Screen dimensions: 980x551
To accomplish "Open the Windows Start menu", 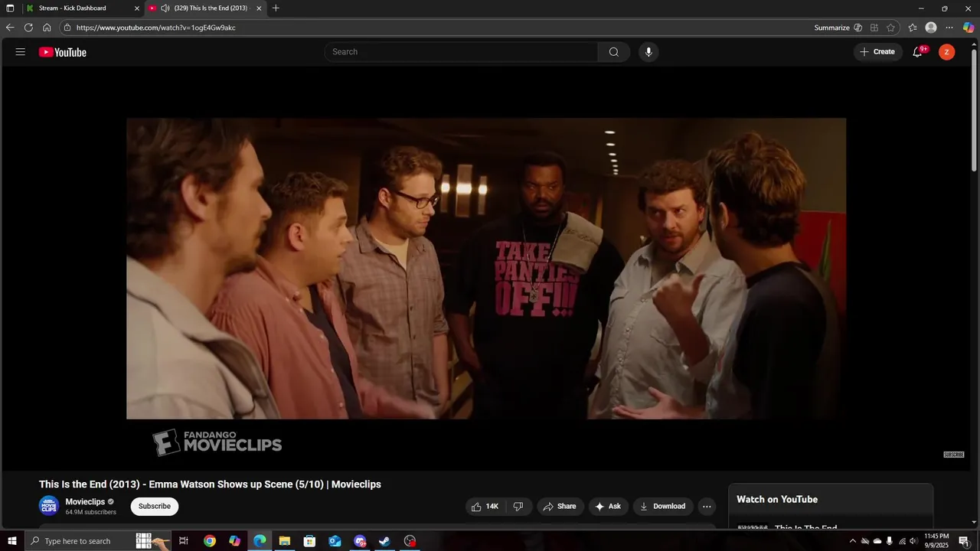I will click(11, 541).
